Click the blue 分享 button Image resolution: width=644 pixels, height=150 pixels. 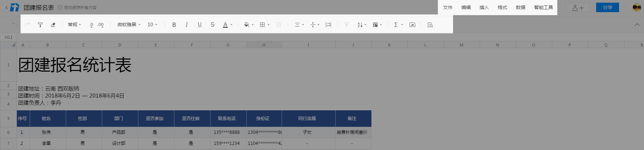tap(607, 7)
